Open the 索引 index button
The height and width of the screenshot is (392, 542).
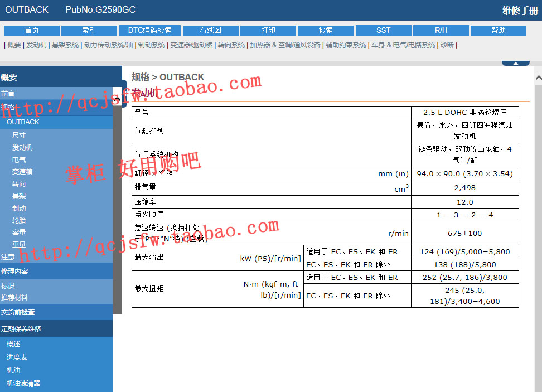click(89, 31)
